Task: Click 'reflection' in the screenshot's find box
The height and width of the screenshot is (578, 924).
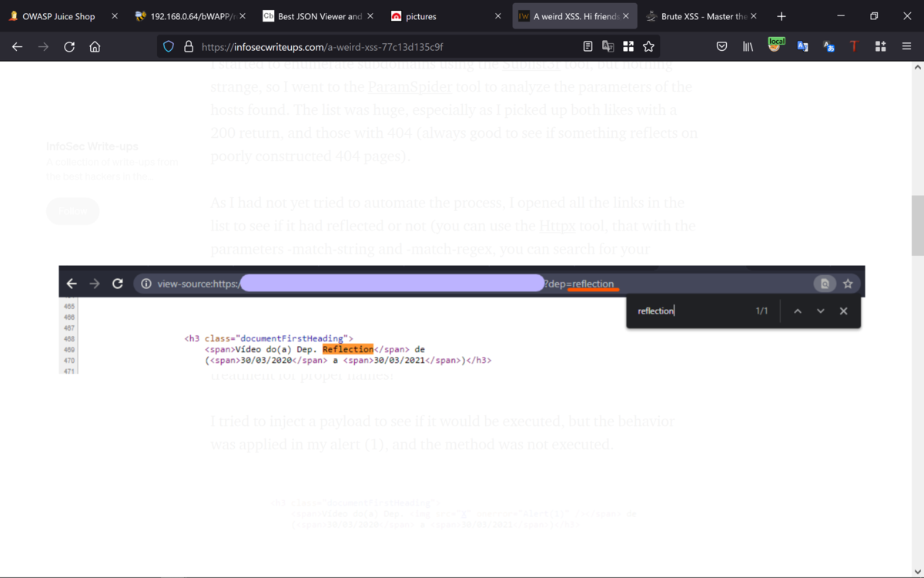Action: (x=656, y=311)
